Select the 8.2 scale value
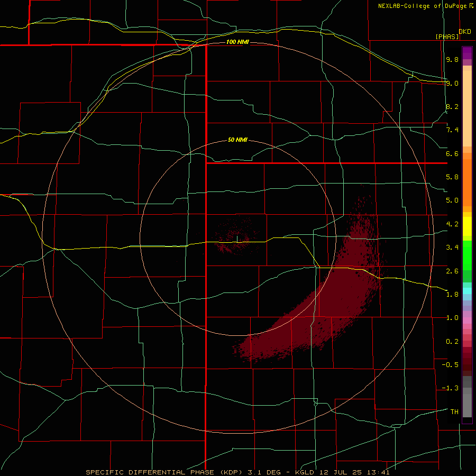Image resolution: width=476 pixels, height=476 pixels. click(x=452, y=106)
